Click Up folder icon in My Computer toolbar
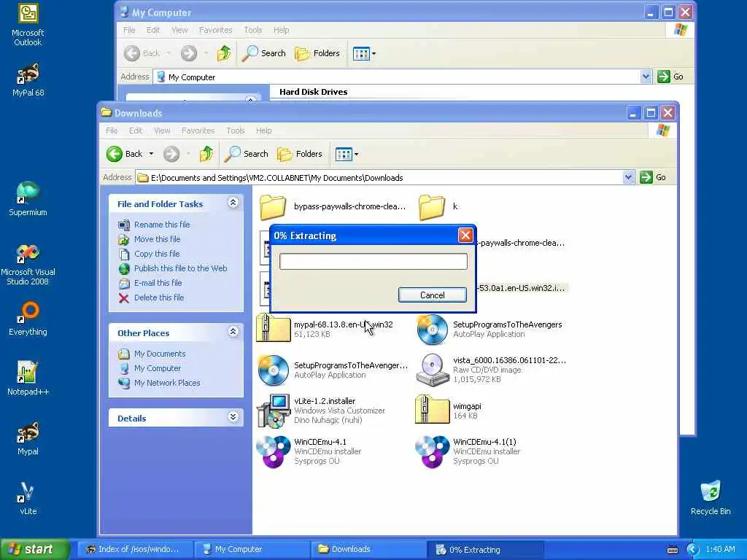The image size is (747, 560). 224,53
